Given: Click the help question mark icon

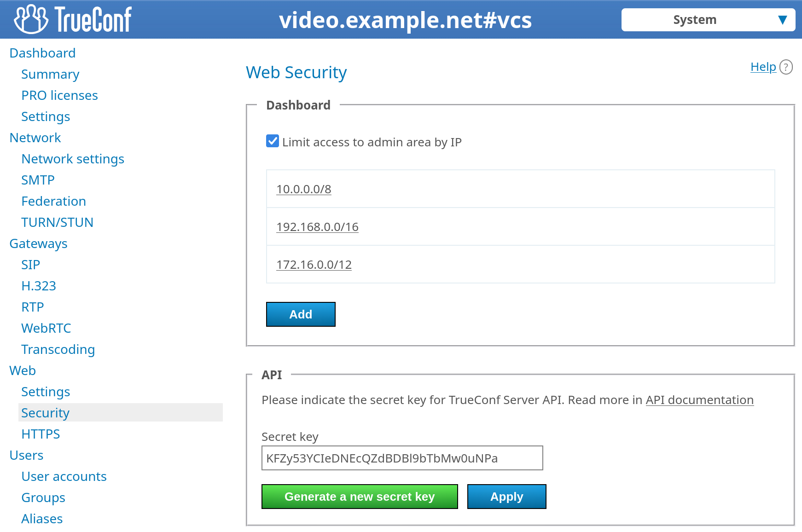Looking at the screenshot, I should (786, 67).
